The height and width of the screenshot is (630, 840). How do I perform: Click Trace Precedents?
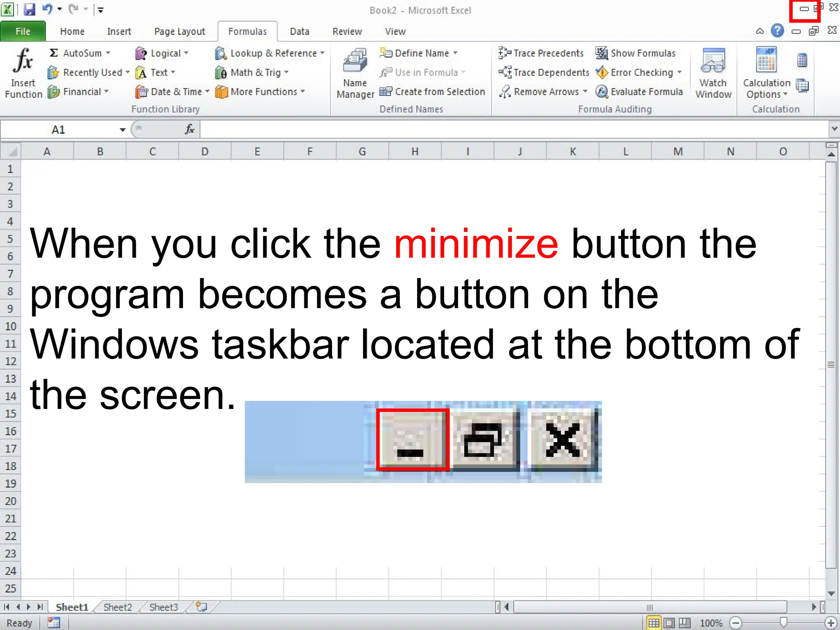(x=541, y=53)
